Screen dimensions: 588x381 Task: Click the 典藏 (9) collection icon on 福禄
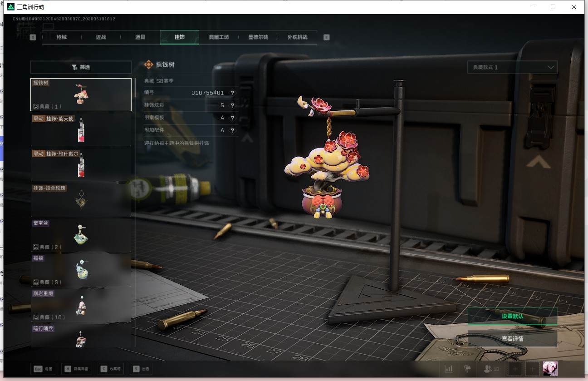coord(36,282)
